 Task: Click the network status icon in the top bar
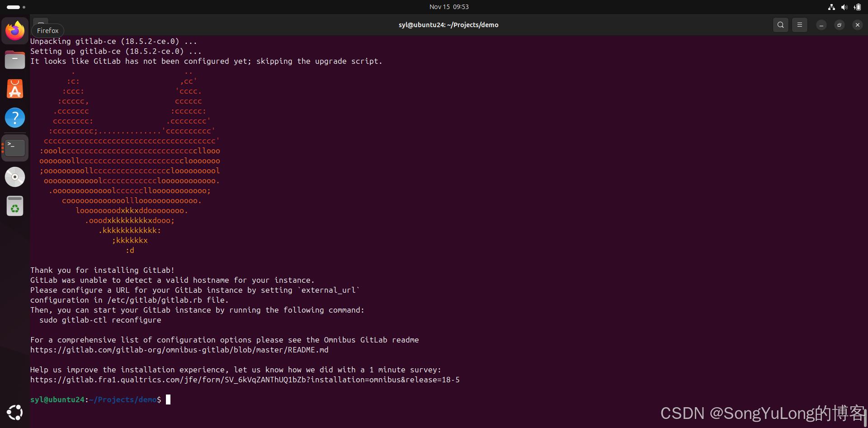click(x=831, y=7)
